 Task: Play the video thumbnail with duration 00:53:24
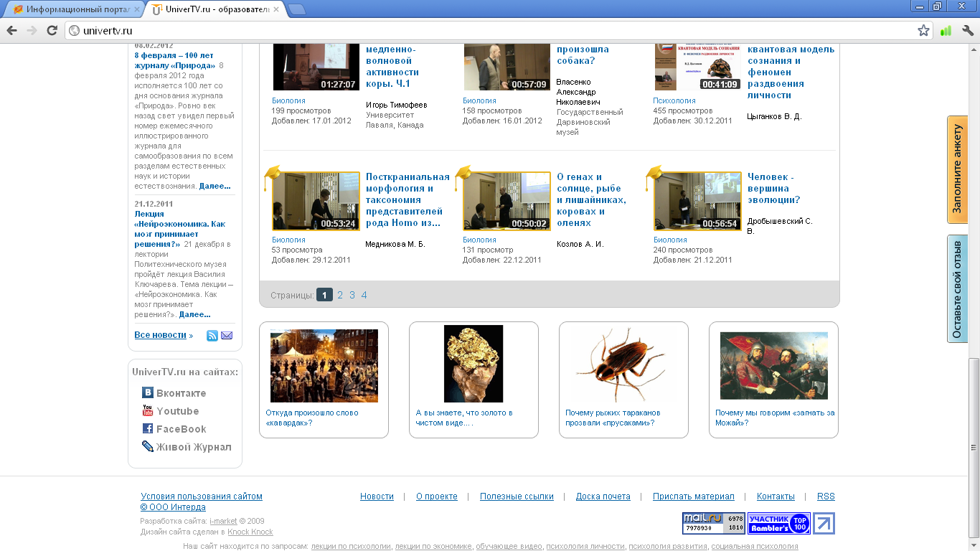[x=316, y=201]
